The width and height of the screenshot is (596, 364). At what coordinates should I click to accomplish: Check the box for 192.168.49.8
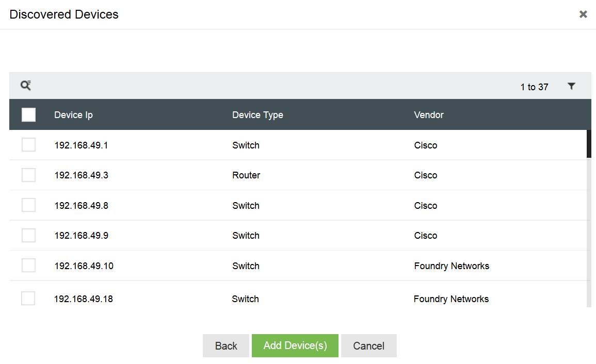tap(28, 205)
